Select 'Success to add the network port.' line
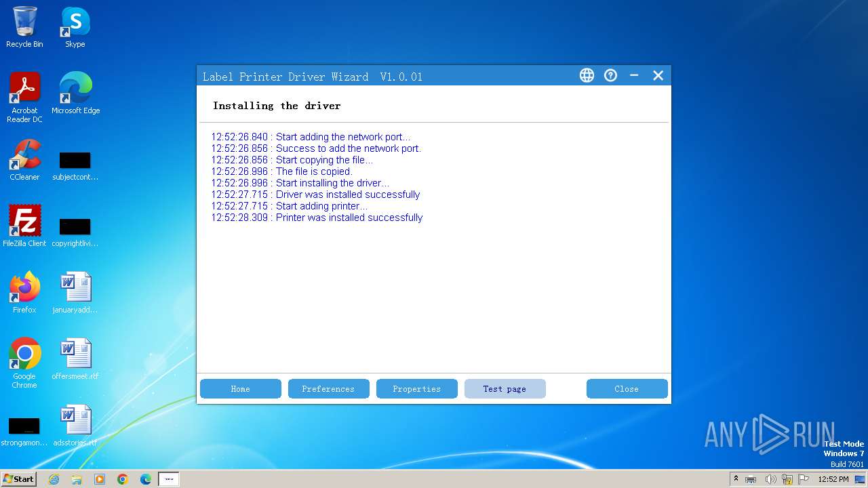Viewport: 868px width, 488px height. (316, 148)
